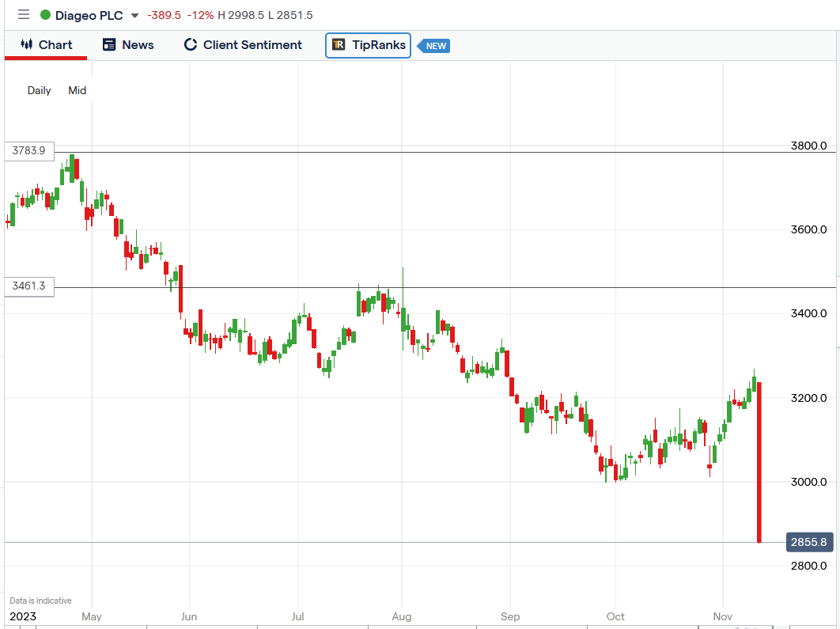Image resolution: width=840 pixels, height=629 pixels.
Task: Click the latest large red candlestick
Action: coord(759,462)
